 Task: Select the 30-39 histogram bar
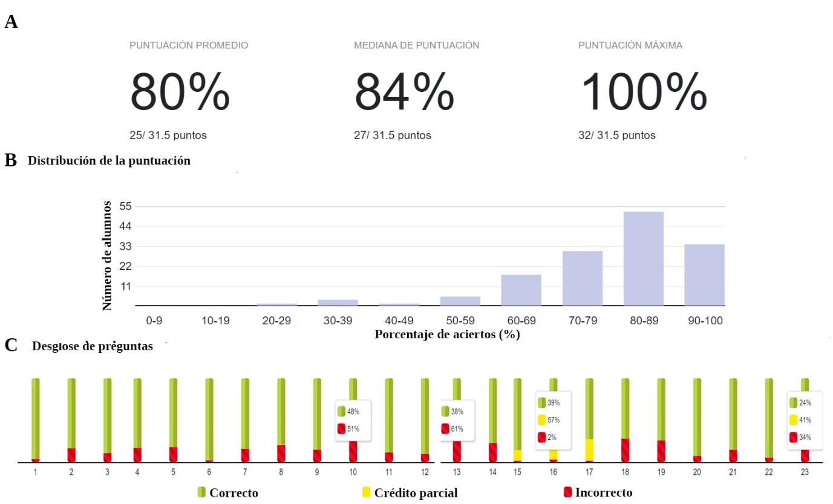[x=338, y=303]
